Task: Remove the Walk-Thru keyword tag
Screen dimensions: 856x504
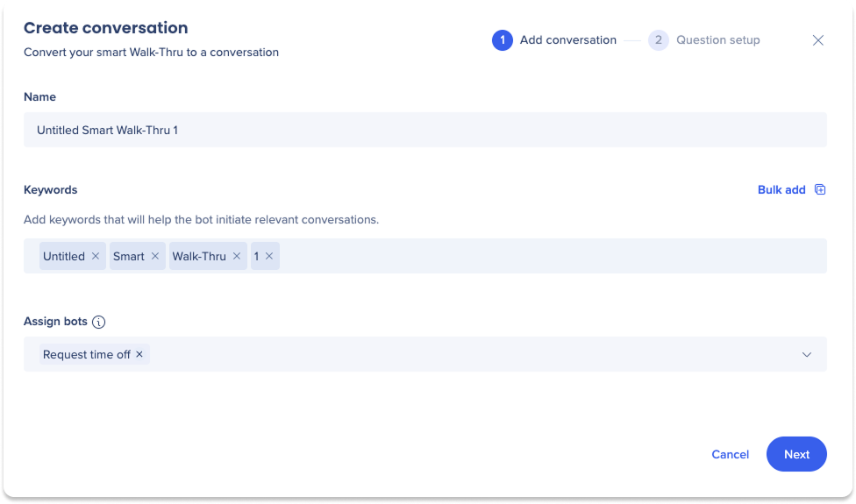Action: pos(237,256)
